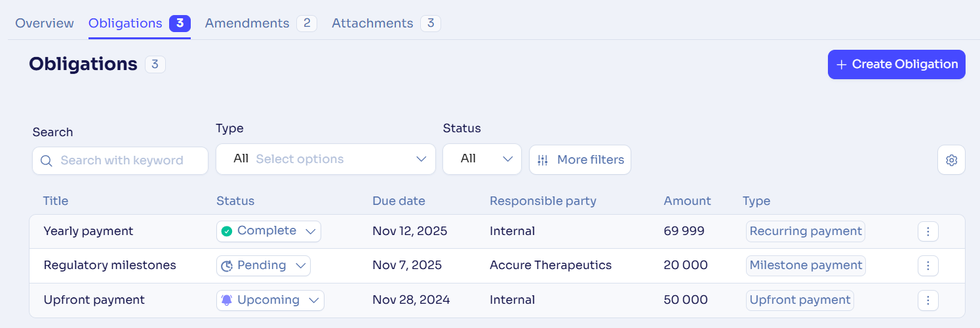This screenshot has height=328, width=980.
Task: Open the table settings gear icon
Action: pos(951,160)
